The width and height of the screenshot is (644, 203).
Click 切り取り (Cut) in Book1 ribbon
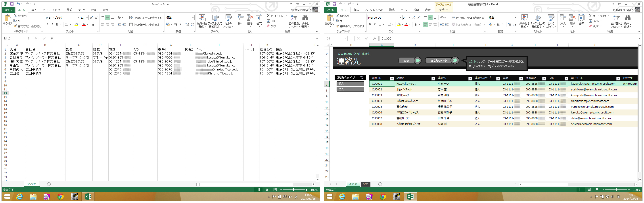[20, 16]
